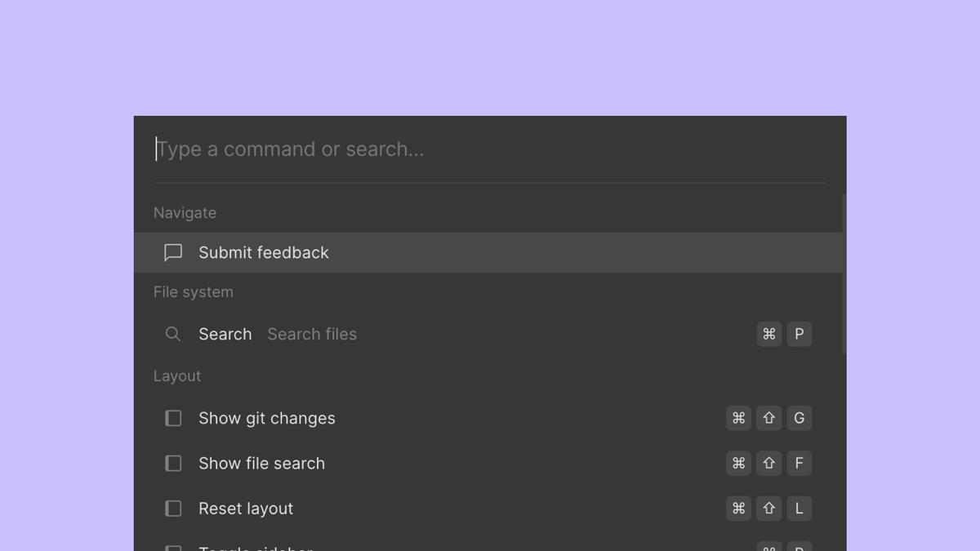Click the Reset layout command label
Image resolution: width=980 pixels, height=551 pixels.
click(x=246, y=508)
